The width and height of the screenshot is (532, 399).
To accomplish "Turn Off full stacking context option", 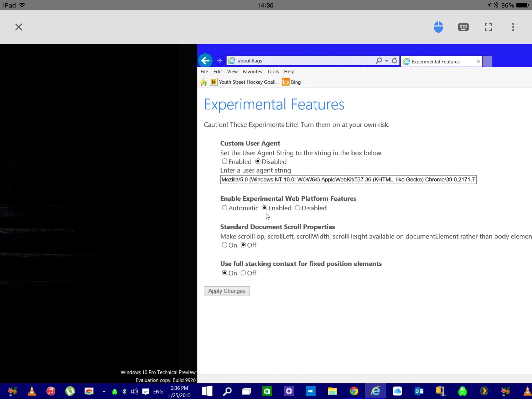I will (x=243, y=273).
